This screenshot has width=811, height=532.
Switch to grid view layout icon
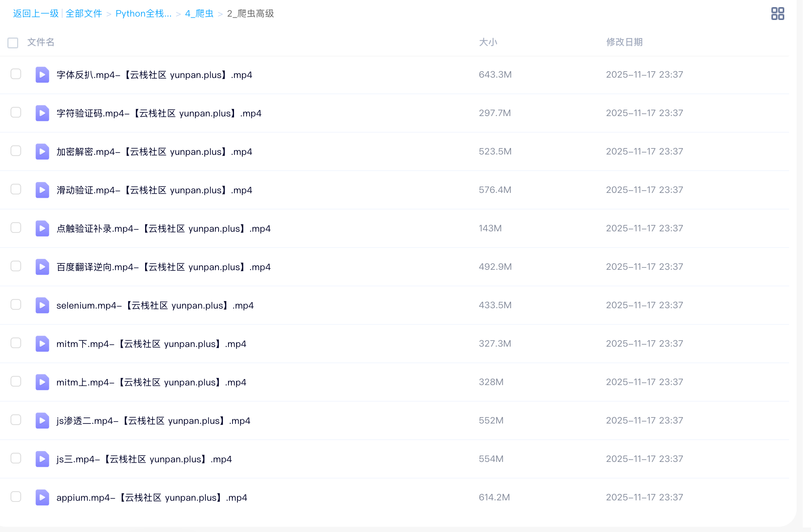(x=777, y=14)
